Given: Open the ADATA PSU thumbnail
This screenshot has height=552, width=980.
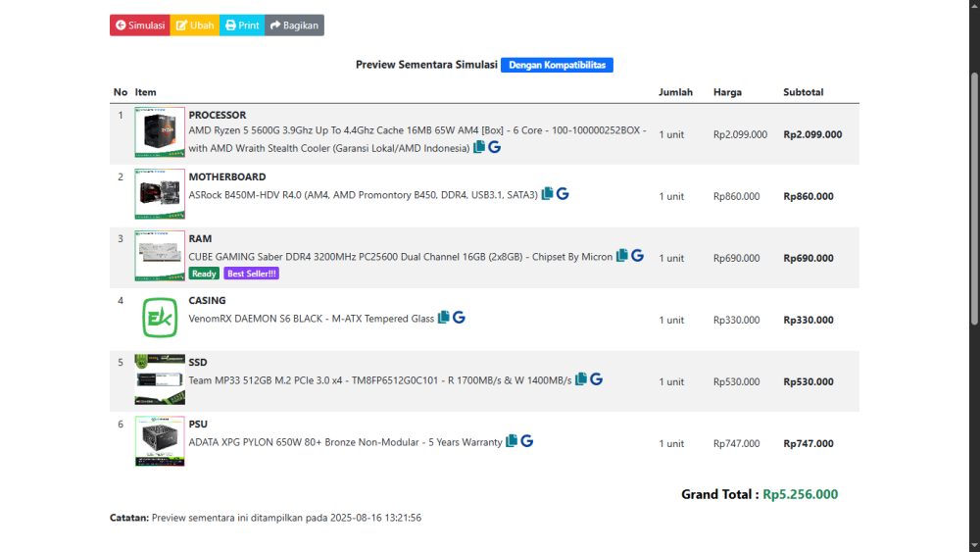Looking at the screenshot, I should (160, 441).
